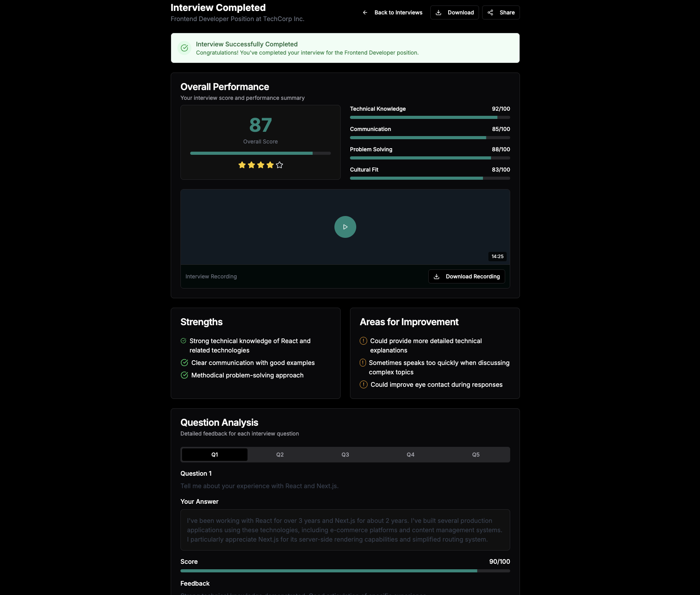The image size is (700, 595).
Task: Click the answer text box under Your Answer
Action: point(345,530)
